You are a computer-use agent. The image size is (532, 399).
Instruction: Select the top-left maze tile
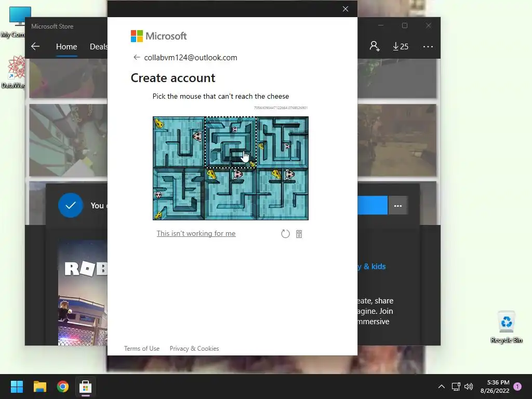point(179,142)
